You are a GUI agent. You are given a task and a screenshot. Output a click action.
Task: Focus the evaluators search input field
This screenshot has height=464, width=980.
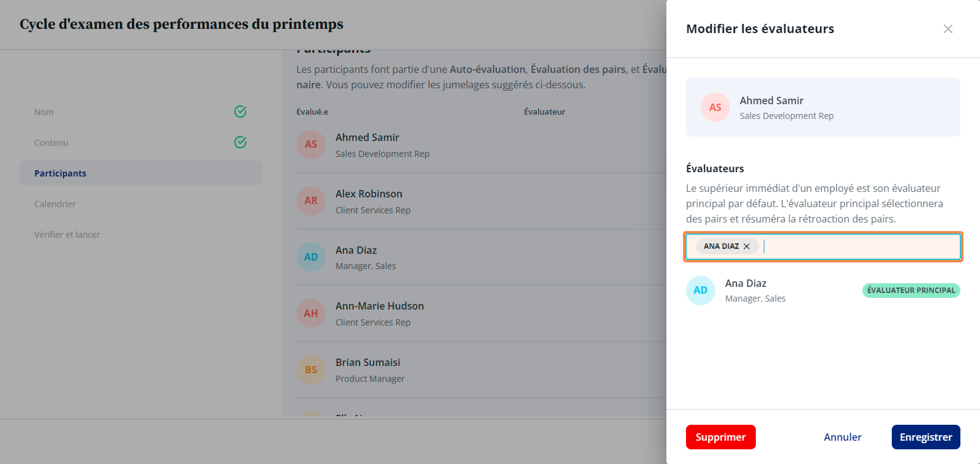pos(861,247)
